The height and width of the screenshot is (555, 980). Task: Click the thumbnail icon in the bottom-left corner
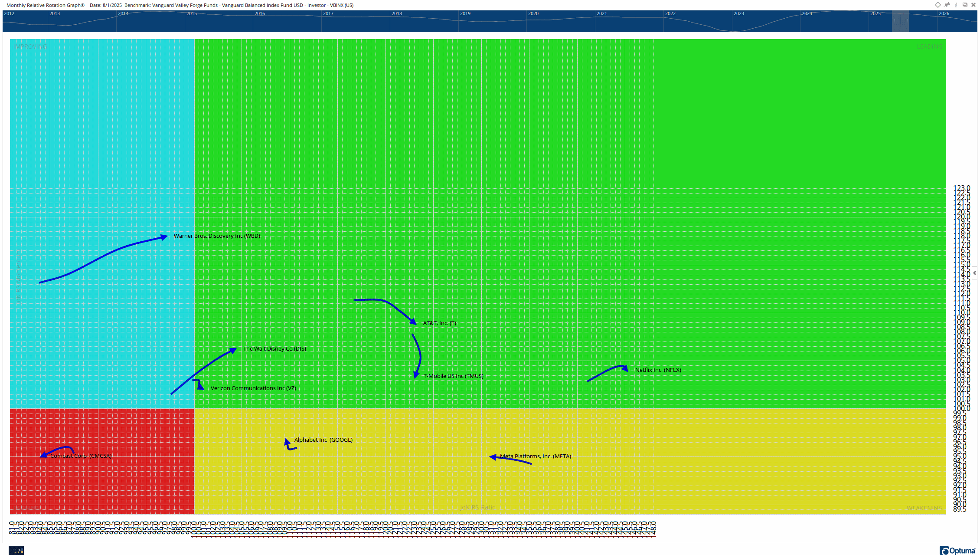(x=16, y=550)
